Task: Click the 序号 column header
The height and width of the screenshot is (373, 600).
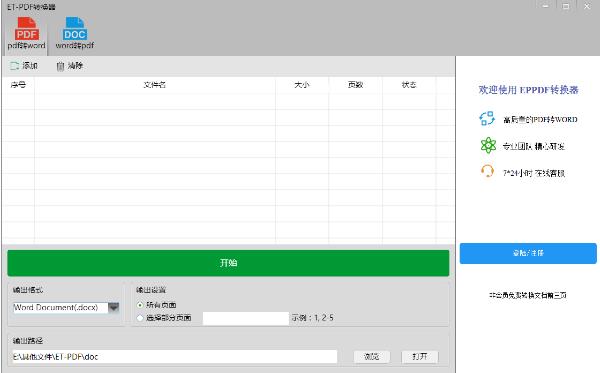Action: click(x=18, y=85)
